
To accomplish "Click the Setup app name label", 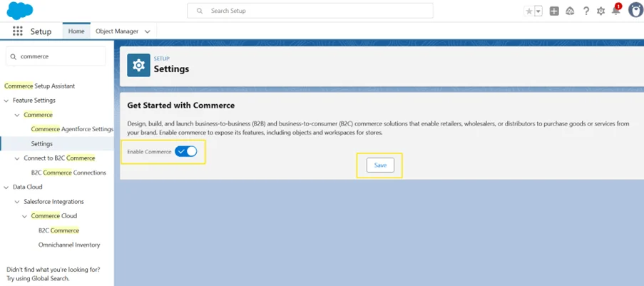I will [41, 31].
